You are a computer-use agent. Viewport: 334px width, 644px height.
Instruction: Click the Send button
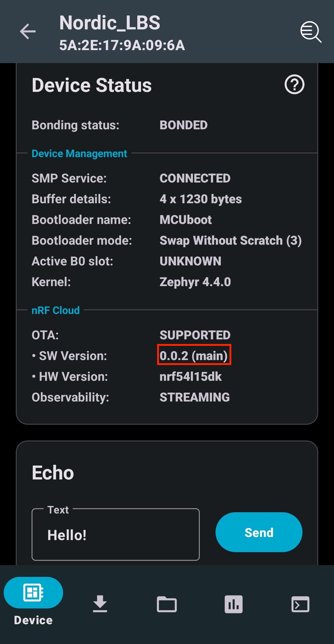point(259,532)
